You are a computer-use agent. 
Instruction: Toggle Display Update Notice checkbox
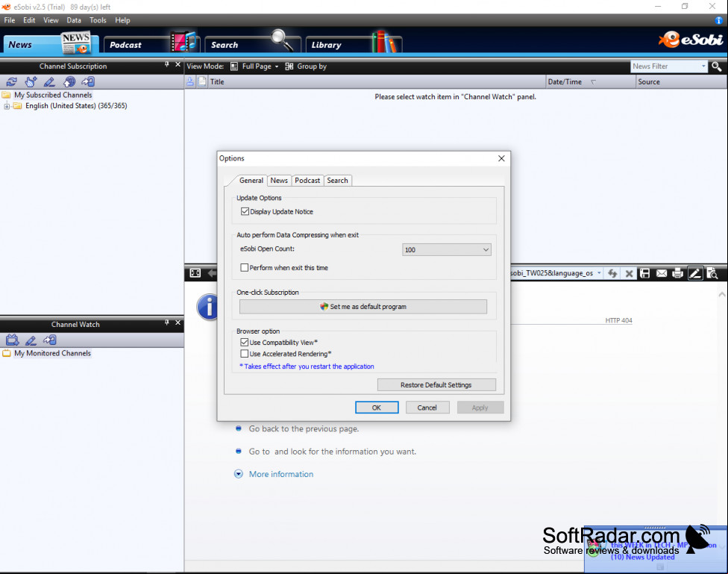point(245,211)
